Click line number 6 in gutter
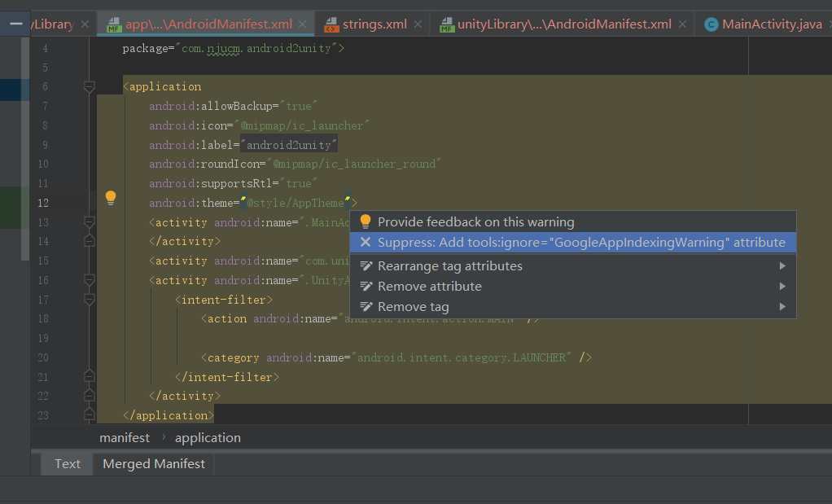Viewport: 832px width, 504px height. (x=45, y=86)
